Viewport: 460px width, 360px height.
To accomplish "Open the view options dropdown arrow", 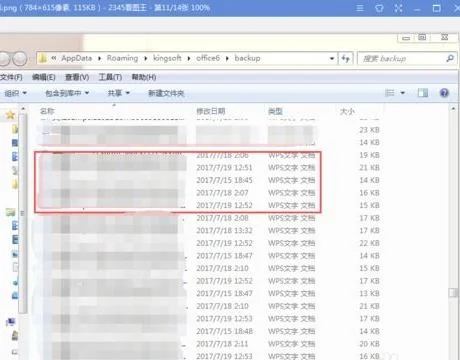I will 403,93.
